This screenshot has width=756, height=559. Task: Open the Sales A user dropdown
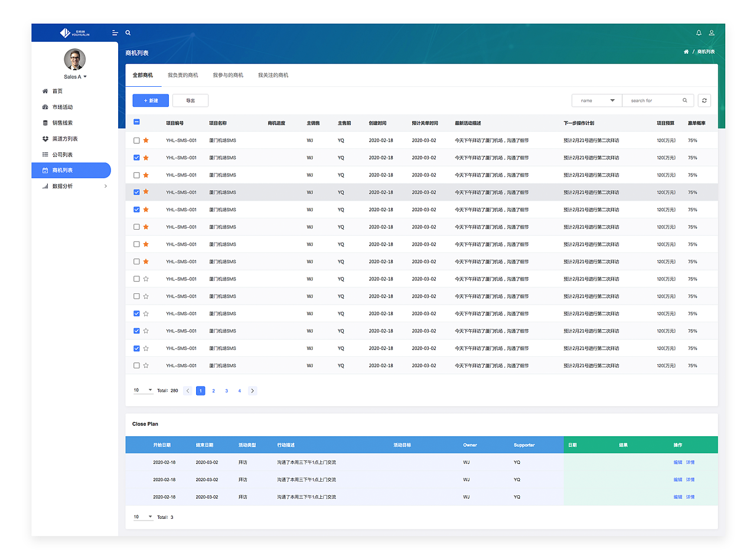[x=75, y=77]
